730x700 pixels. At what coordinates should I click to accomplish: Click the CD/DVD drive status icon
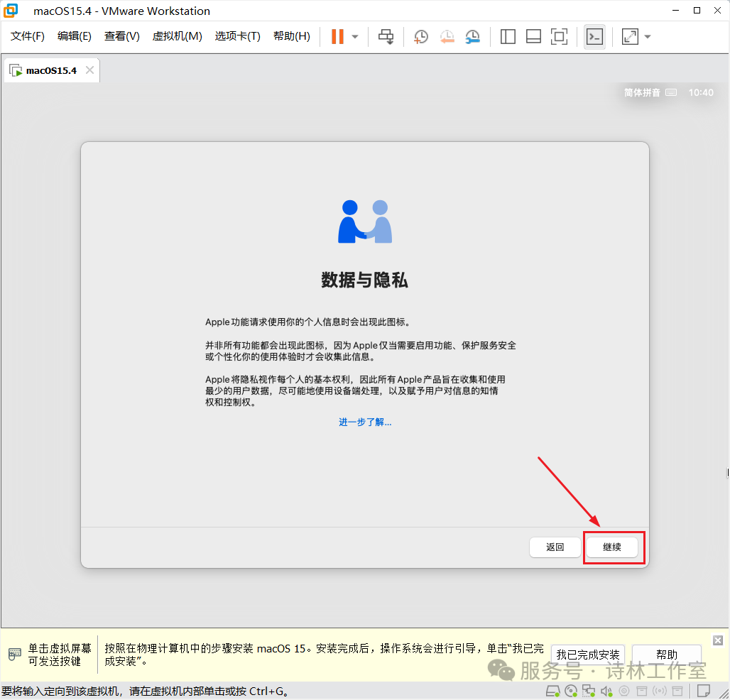(571, 691)
